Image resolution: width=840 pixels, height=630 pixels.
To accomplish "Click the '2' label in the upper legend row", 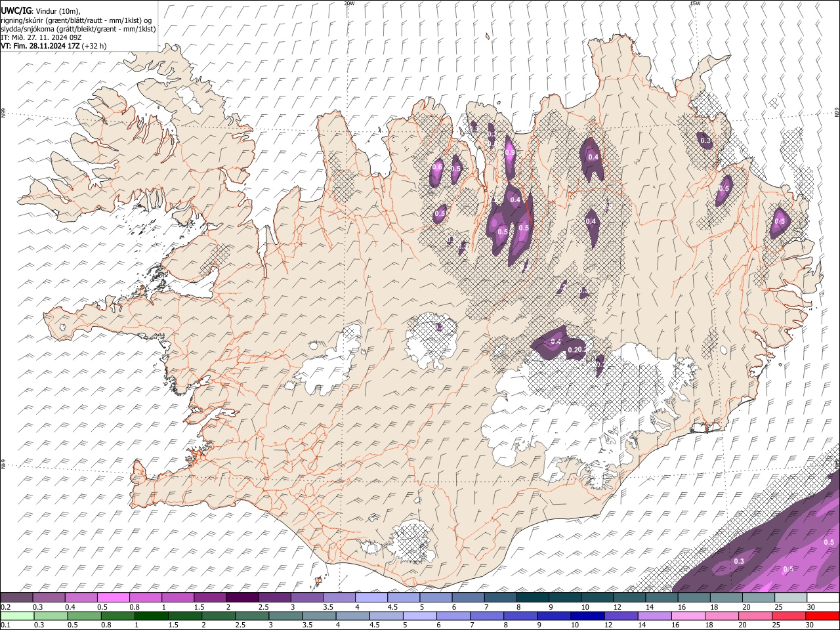I will click(228, 606).
